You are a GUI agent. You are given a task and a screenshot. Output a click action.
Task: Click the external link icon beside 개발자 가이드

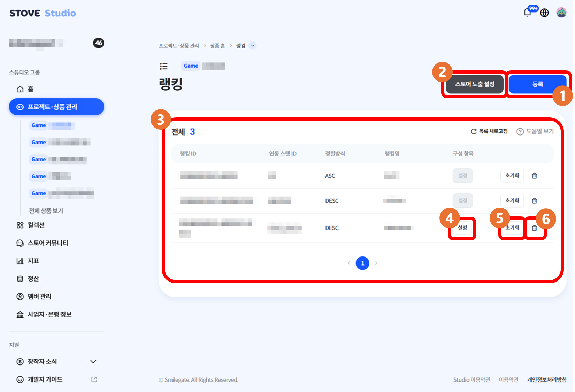click(94, 379)
